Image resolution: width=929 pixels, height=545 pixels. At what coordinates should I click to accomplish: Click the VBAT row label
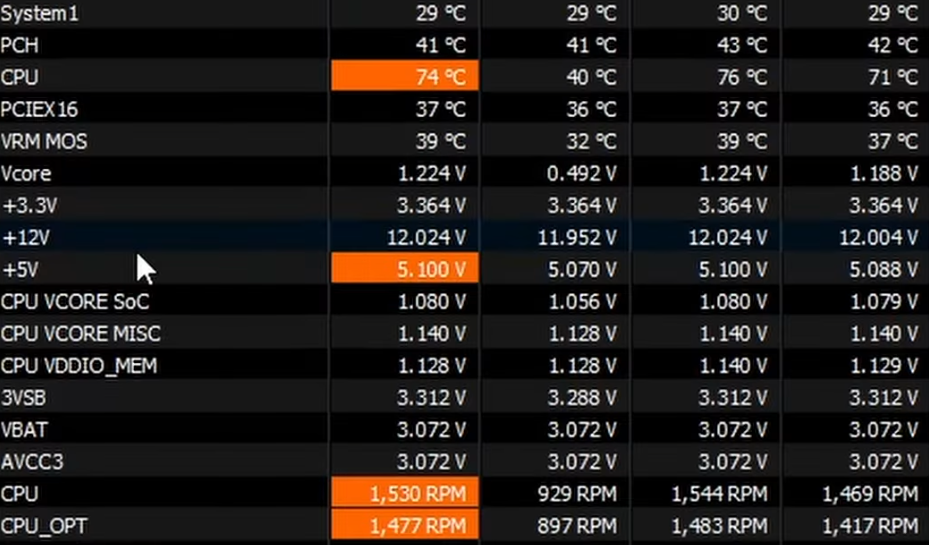[24, 430]
